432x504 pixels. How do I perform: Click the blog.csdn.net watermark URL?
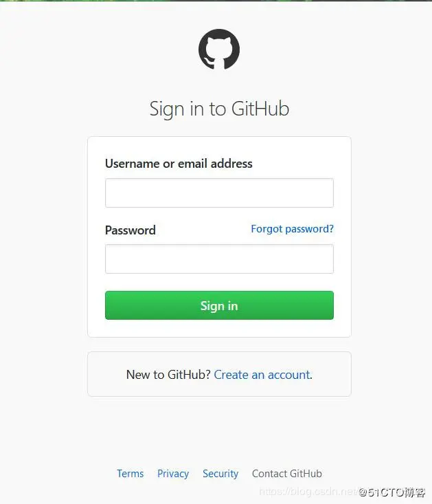(308, 492)
